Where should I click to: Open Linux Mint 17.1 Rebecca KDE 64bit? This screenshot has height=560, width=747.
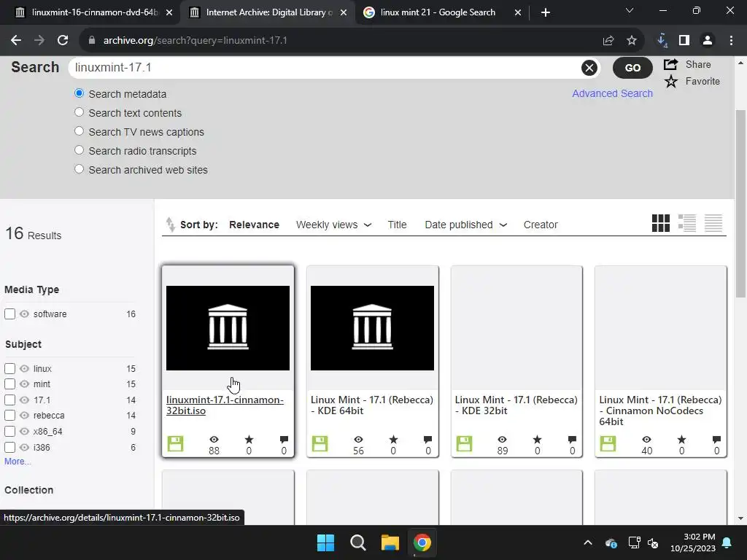(371, 405)
